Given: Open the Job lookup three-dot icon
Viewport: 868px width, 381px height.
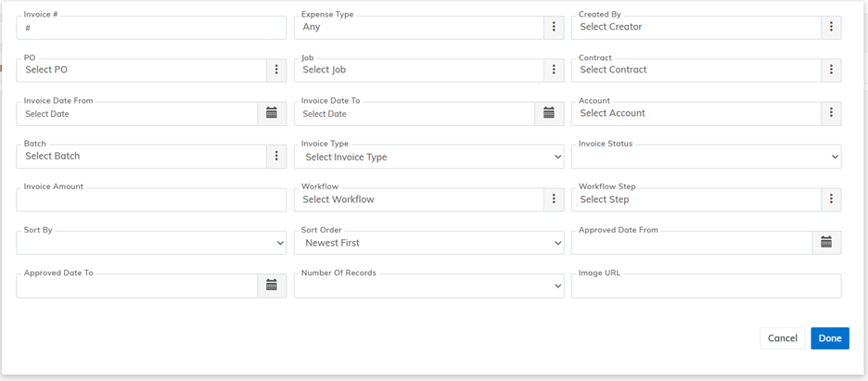Looking at the screenshot, I should (x=554, y=70).
